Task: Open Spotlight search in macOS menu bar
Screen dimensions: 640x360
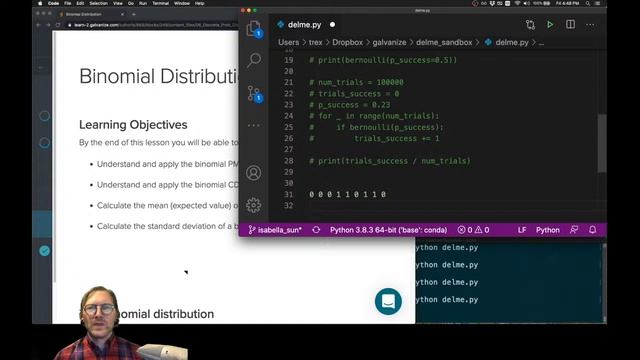Action: click(588, 3)
